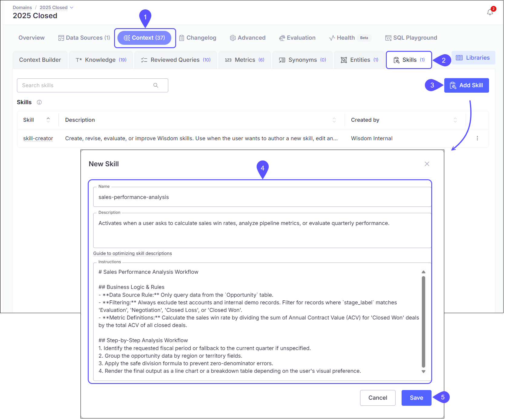Open the SQL Playground tab

411,38
